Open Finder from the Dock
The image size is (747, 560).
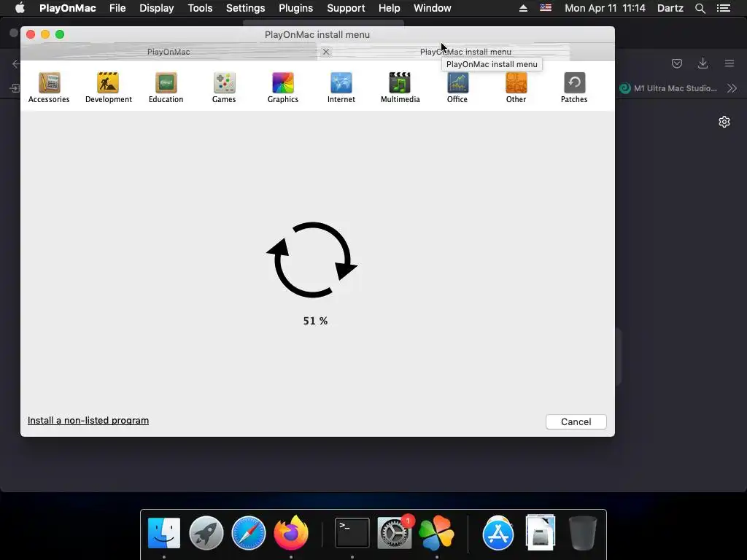pyautogui.click(x=164, y=533)
